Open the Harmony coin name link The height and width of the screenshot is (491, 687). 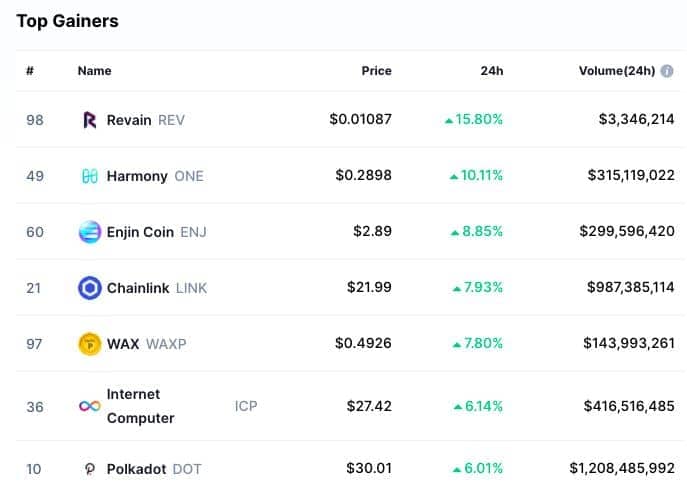pyautogui.click(x=137, y=176)
